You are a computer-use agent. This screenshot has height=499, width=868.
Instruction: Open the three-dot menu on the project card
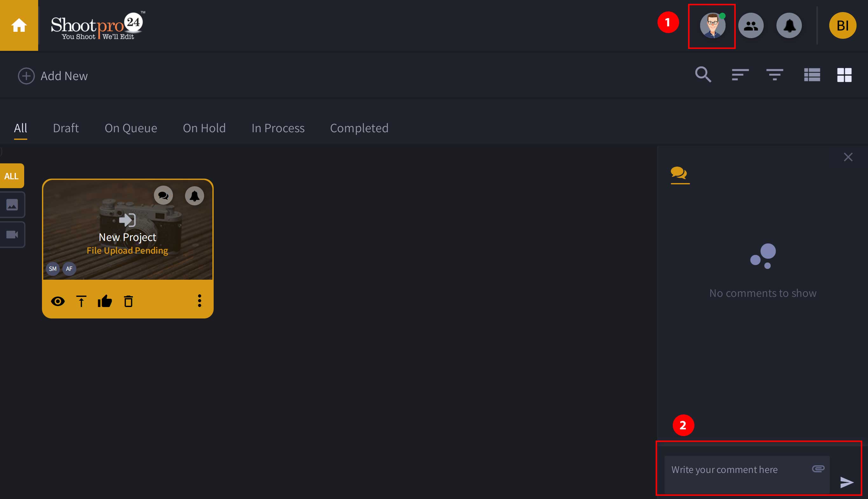coord(200,301)
